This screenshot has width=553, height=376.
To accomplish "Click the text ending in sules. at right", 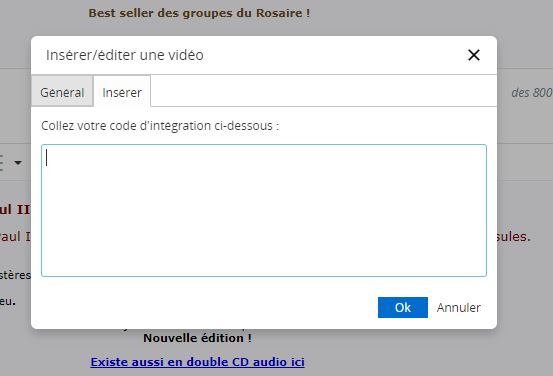I will 514,236.
